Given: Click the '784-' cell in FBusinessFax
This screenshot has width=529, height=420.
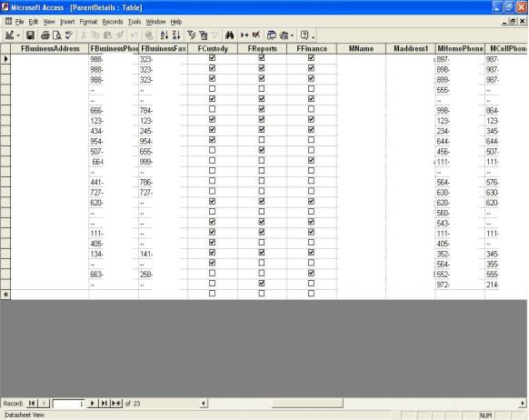Looking at the screenshot, I should click(x=163, y=110).
